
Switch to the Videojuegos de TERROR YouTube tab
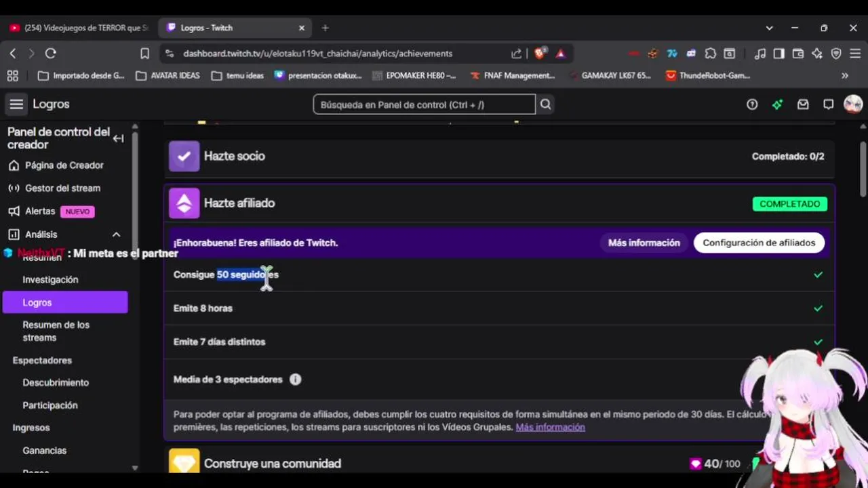(79, 28)
